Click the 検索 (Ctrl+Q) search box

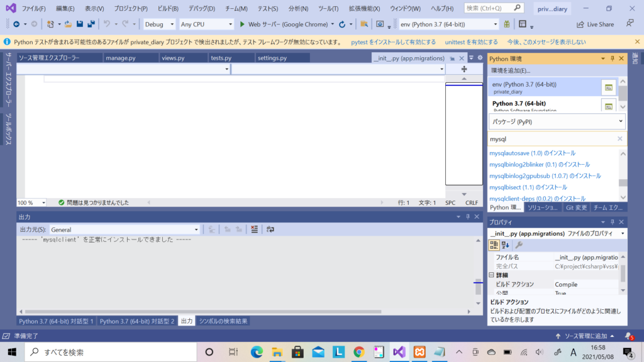pyautogui.click(x=494, y=8)
